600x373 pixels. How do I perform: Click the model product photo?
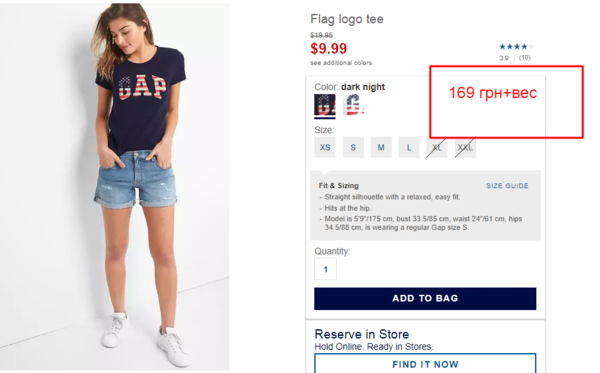click(x=115, y=187)
